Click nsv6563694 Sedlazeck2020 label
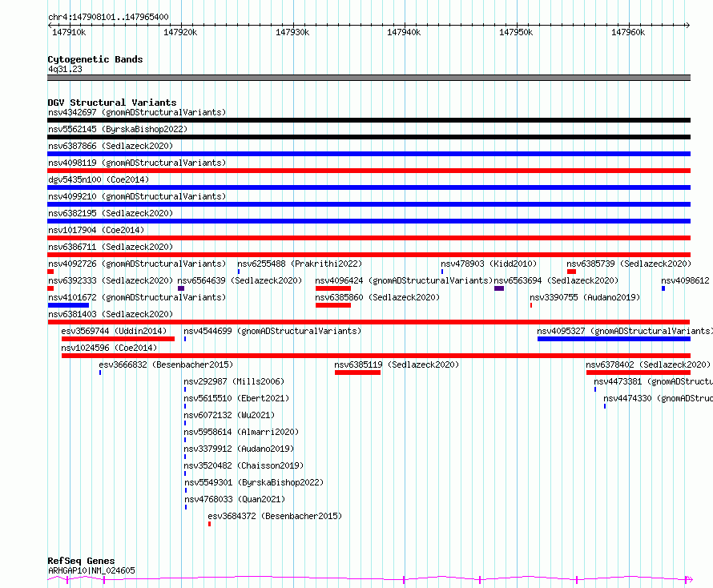This screenshot has width=713, height=588. [x=556, y=280]
